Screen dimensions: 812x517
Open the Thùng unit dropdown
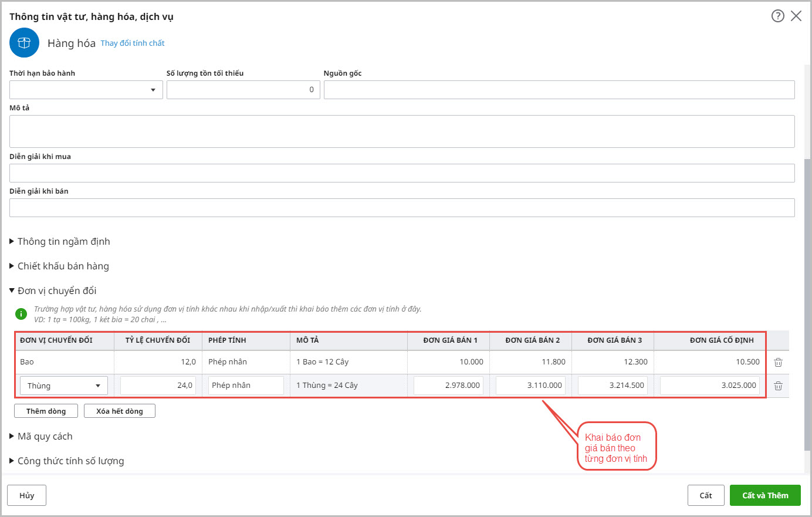click(x=97, y=386)
